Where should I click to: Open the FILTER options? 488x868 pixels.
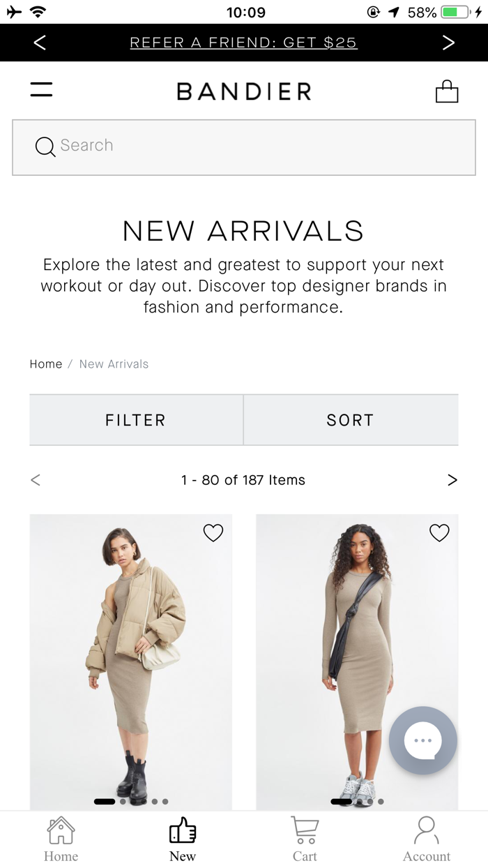point(136,420)
